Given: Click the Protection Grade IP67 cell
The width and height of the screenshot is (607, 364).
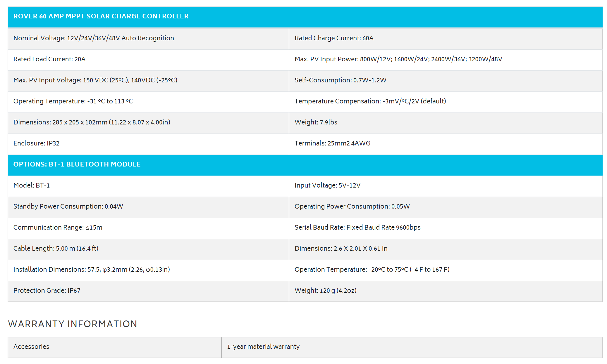Looking at the screenshot, I should (47, 291).
